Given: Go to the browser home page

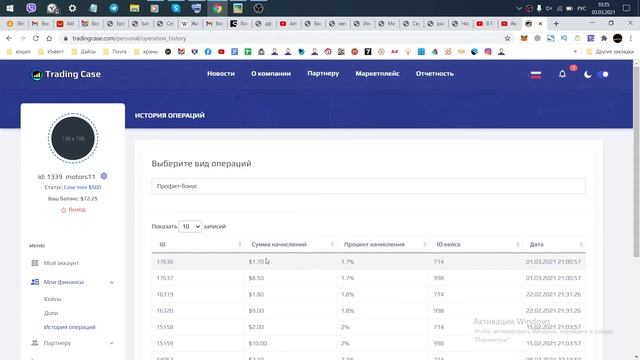Looking at the screenshot, I should (x=49, y=38).
